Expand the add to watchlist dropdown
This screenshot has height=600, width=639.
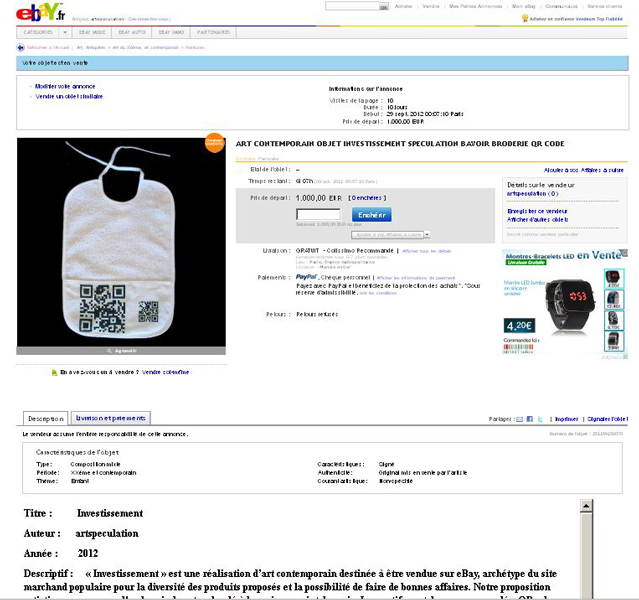427,235
